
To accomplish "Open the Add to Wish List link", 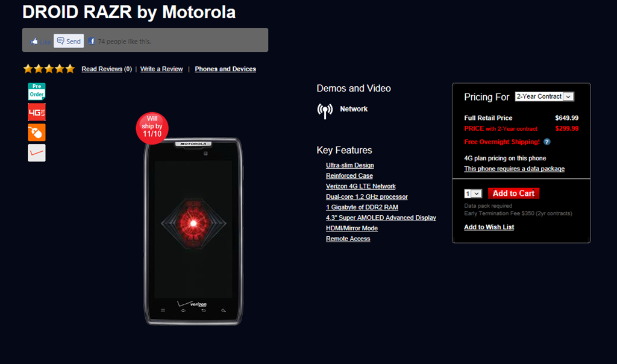I will (x=489, y=227).
